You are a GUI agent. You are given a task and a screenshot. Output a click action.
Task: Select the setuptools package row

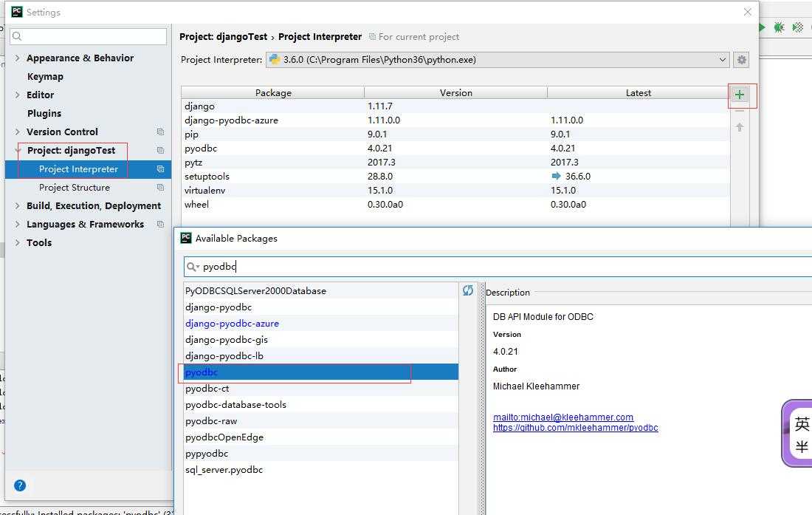[455, 176]
